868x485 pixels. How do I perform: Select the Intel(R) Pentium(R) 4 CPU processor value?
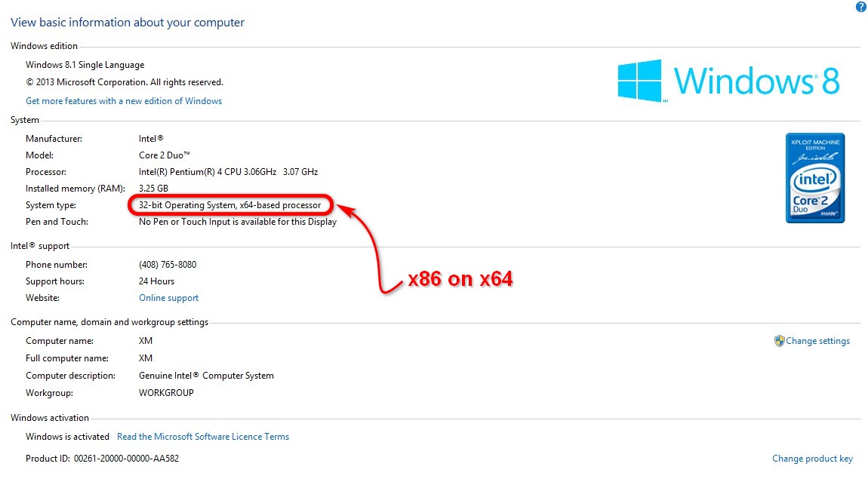coord(228,172)
